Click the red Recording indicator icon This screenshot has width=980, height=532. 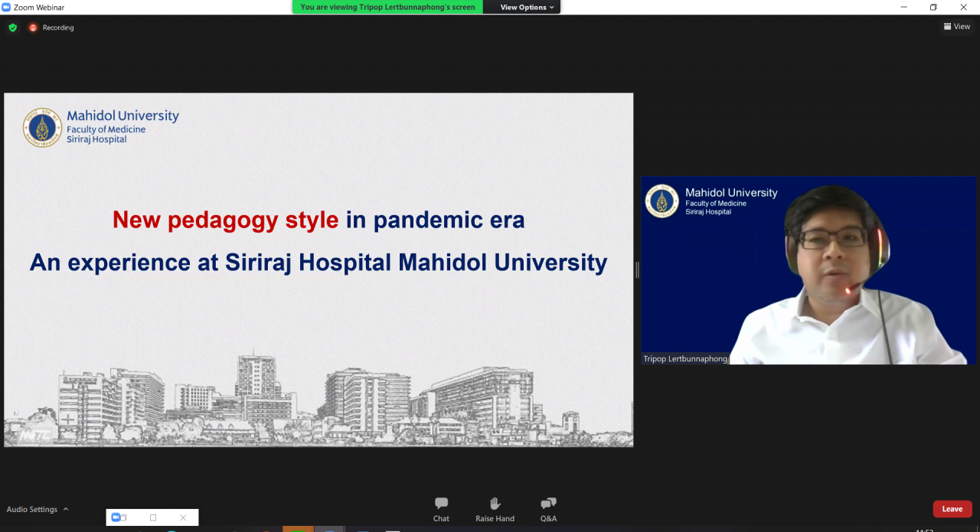click(33, 28)
